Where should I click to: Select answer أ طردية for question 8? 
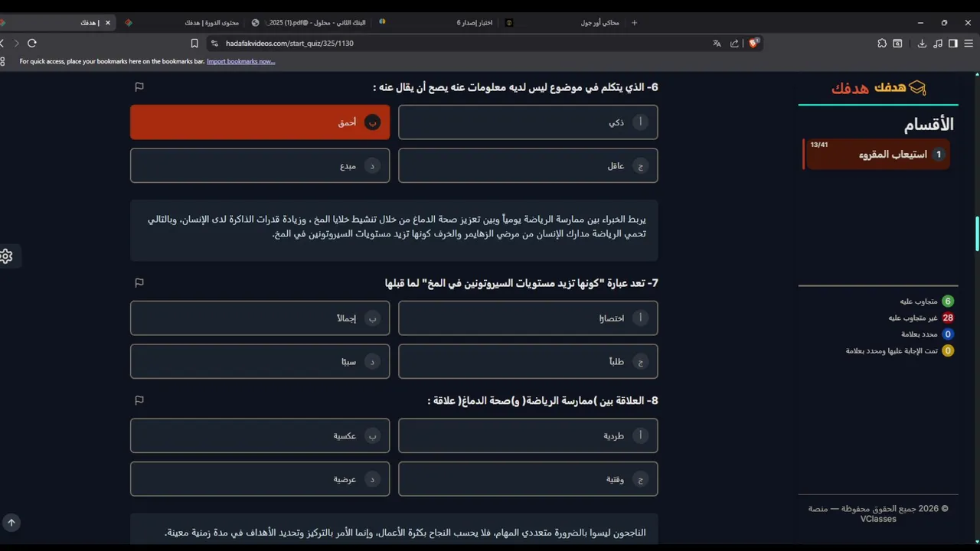[x=528, y=435]
